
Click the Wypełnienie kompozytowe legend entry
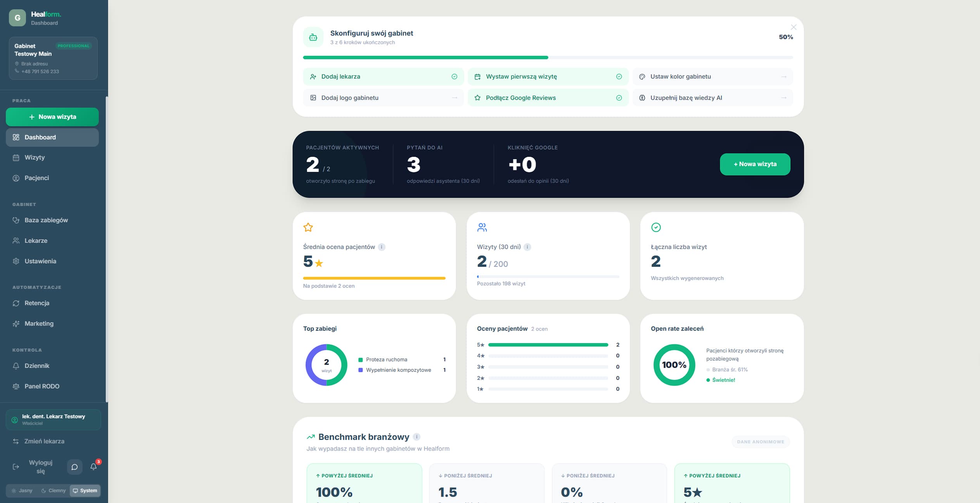(x=402, y=370)
